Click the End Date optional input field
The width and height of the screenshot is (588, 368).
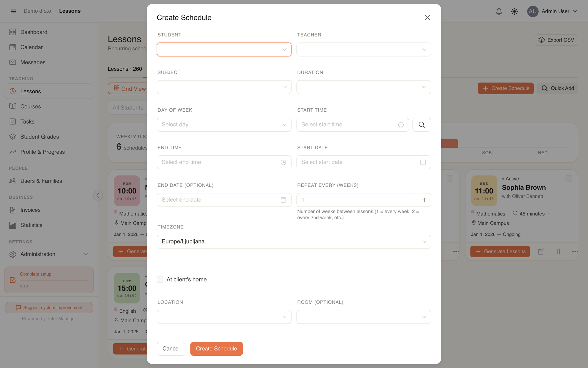224,200
